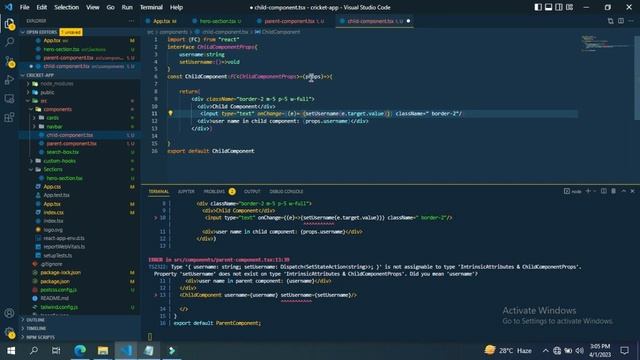
Task: Open the Explorer view in activity bar
Action: coord(9,23)
